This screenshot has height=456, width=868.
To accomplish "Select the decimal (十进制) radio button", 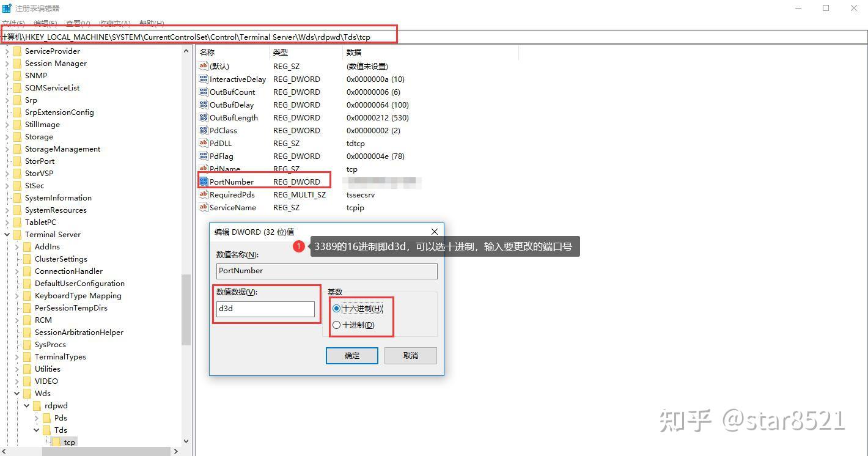I will pyautogui.click(x=336, y=325).
